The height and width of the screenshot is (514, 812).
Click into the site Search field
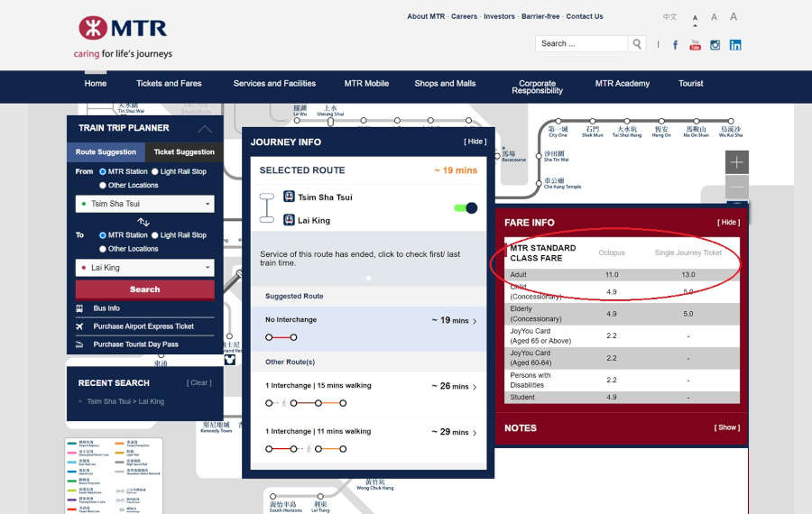point(582,43)
